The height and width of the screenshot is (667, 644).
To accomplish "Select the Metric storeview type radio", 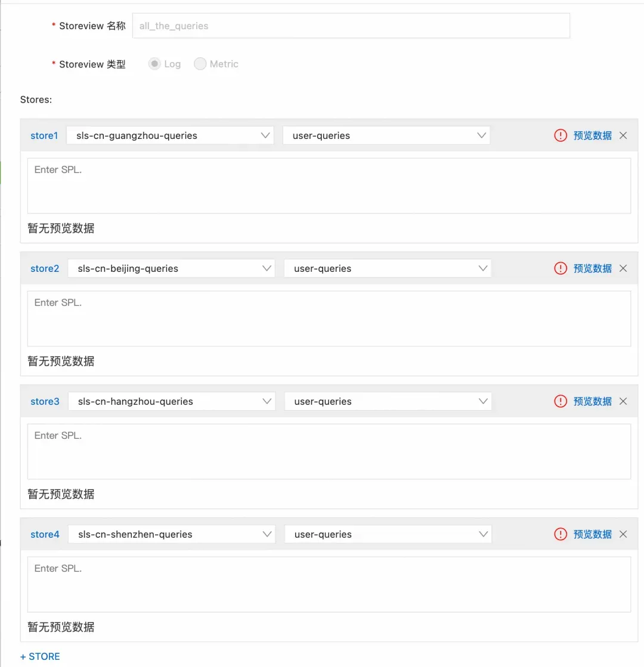I will click(200, 64).
